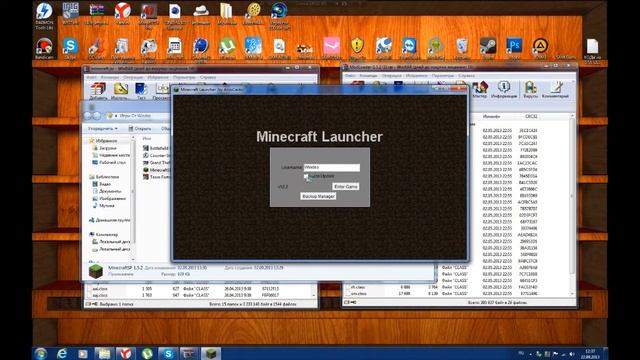Screen dimensions: 640x360
Task: Open the yellow shield desktop icon
Action: (x=357, y=49)
